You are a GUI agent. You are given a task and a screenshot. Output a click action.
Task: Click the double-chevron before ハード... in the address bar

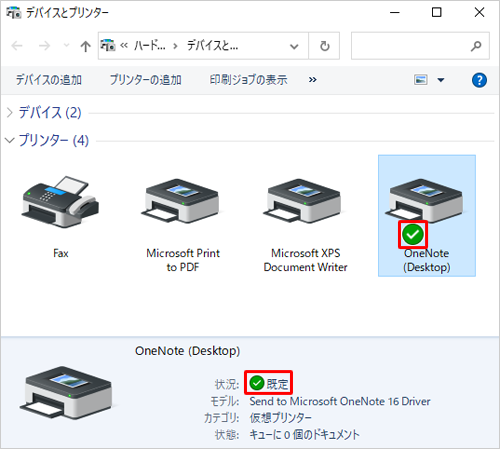[x=124, y=46]
